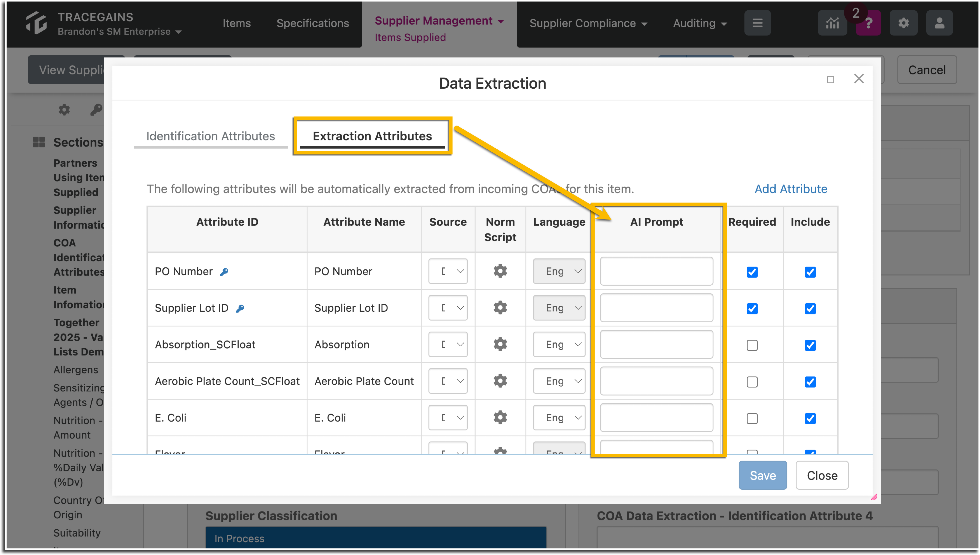The height and width of the screenshot is (555, 980).
Task: Uncheck Include for E. Coli
Action: (x=810, y=418)
